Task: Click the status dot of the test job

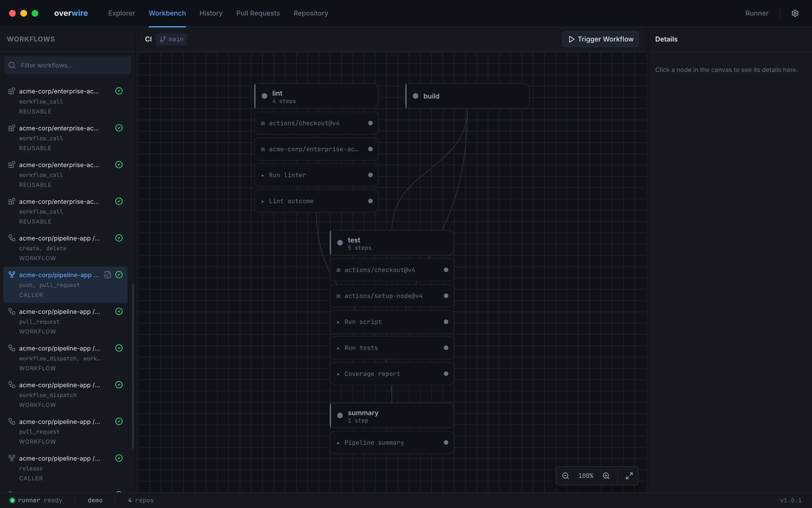Action: pos(340,243)
